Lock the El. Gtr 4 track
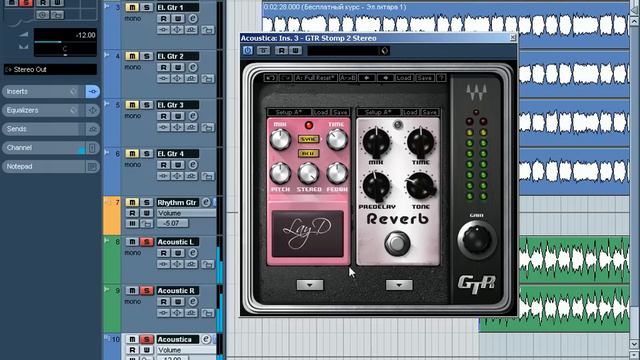The height and width of the screenshot is (360, 640). (x=208, y=176)
